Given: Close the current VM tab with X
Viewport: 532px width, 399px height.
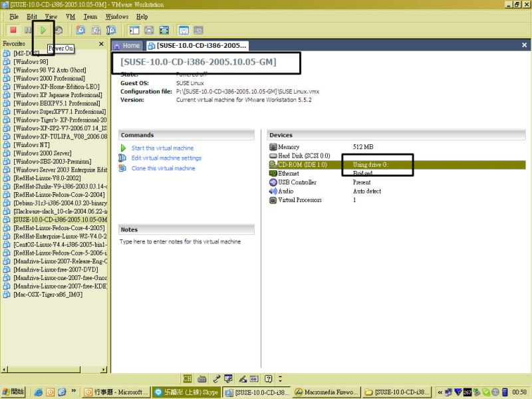Looking at the screenshot, I should (524, 45).
